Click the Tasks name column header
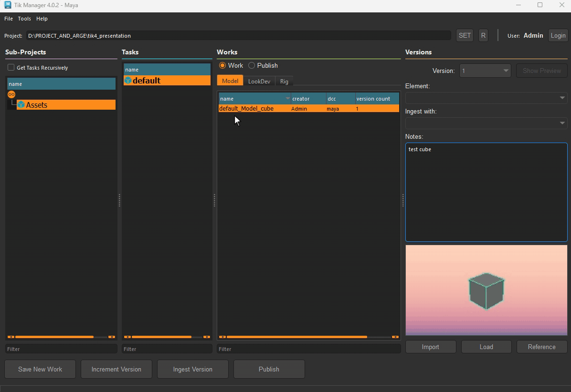 tap(167, 70)
